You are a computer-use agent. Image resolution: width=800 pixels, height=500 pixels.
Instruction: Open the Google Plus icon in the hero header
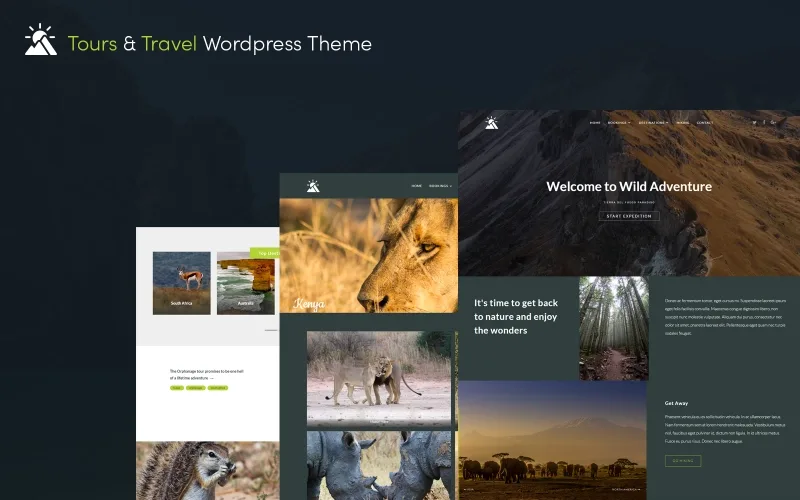(773, 122)
